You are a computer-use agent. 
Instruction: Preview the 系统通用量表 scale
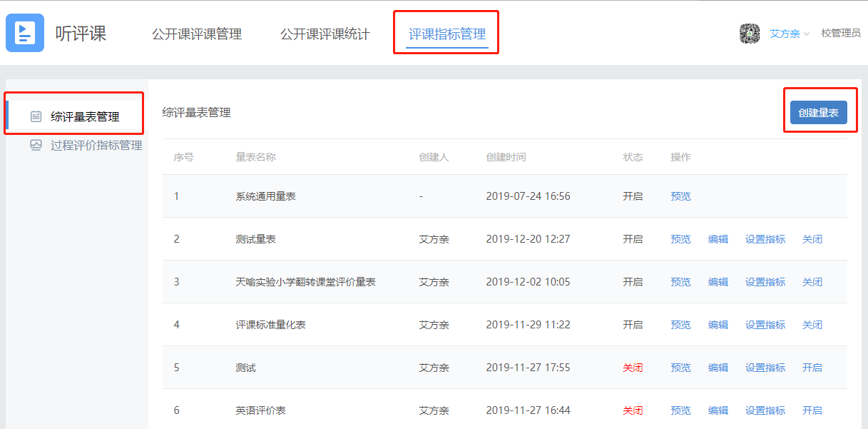point(680,196)
